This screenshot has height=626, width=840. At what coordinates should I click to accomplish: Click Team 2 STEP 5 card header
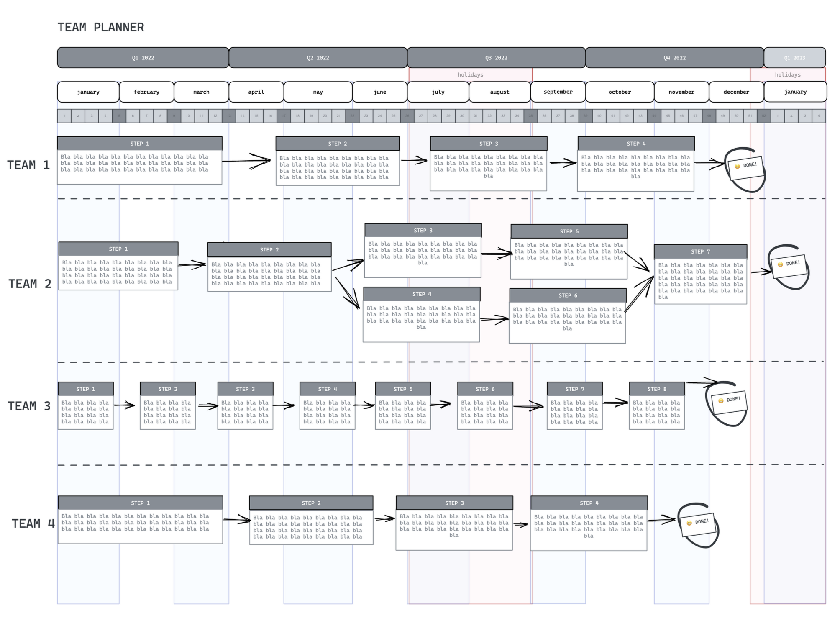click(x=569, y=231)
